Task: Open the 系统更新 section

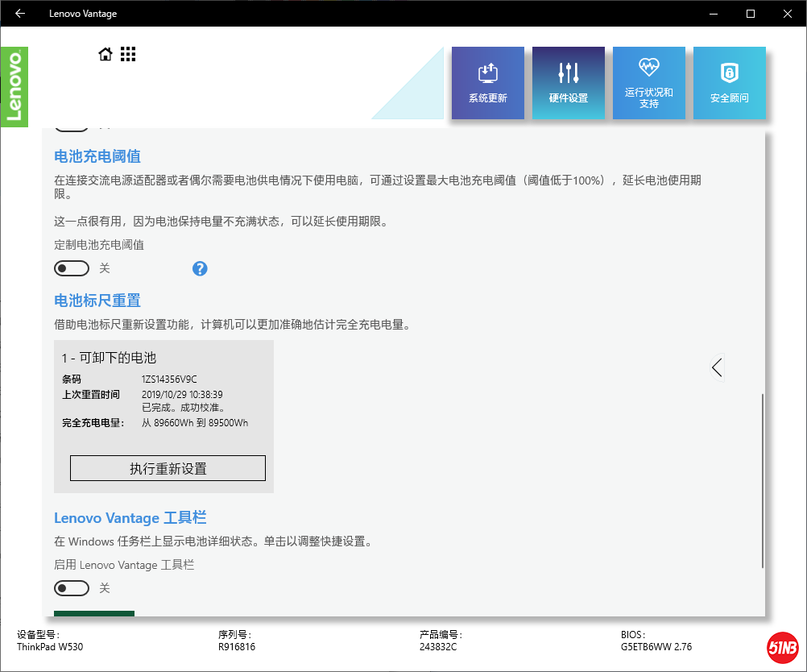Action: [487, 83]
